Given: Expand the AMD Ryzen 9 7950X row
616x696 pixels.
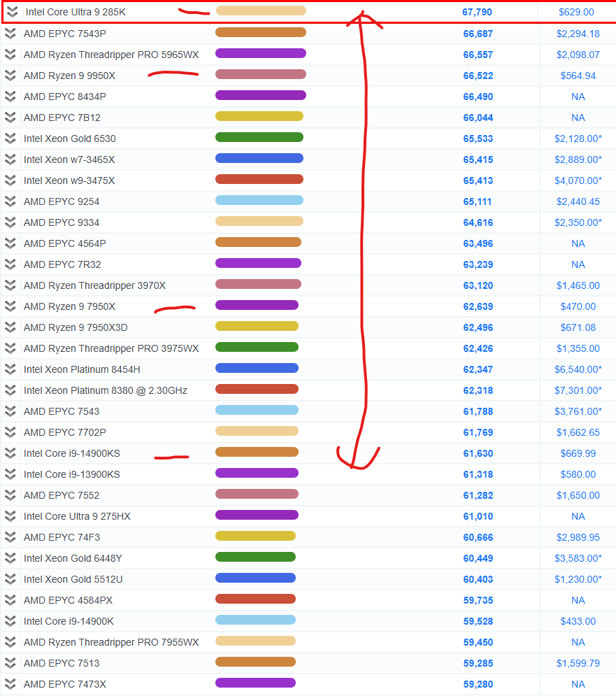Looking at the screenshot, I should 10,306.
